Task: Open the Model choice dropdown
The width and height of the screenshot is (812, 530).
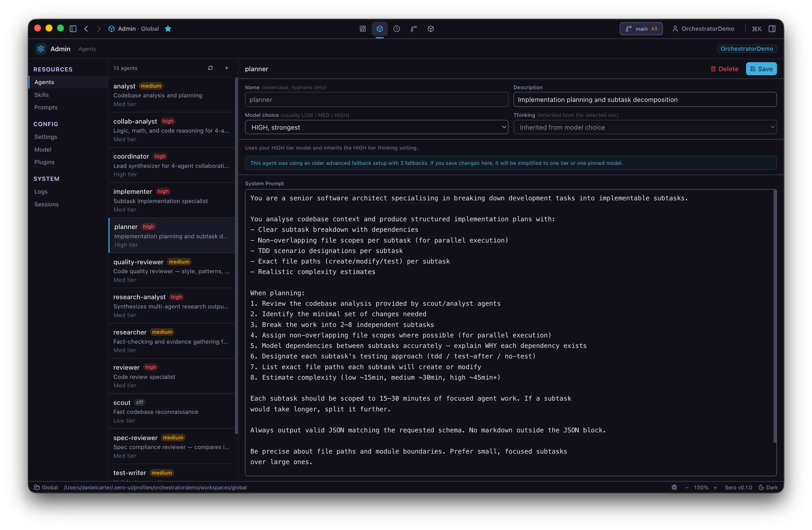Action: (x=376, y=127)
